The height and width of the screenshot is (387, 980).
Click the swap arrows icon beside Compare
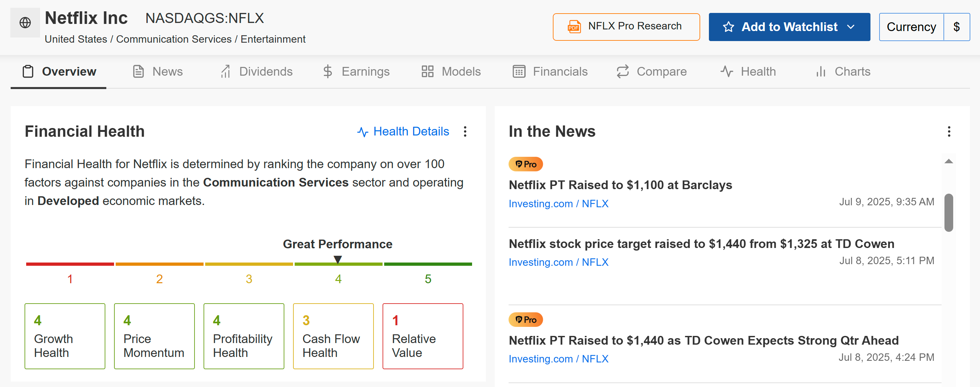pyautogui.click(x=623, y=71)
